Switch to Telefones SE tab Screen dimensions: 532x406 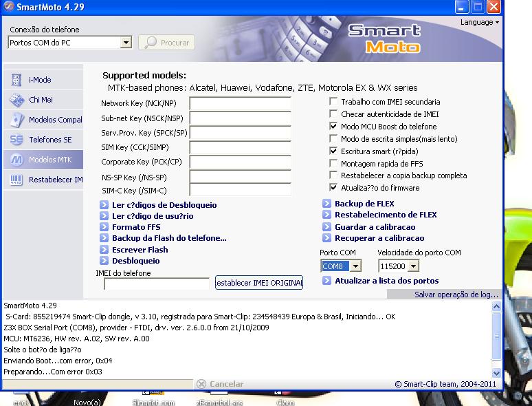pyautogui.click(x=43, y=140)
